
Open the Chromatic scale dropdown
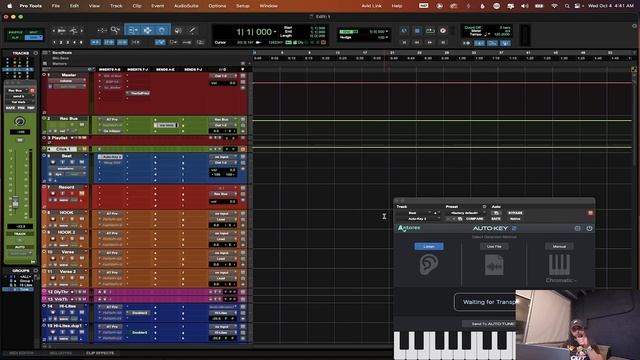561,280
